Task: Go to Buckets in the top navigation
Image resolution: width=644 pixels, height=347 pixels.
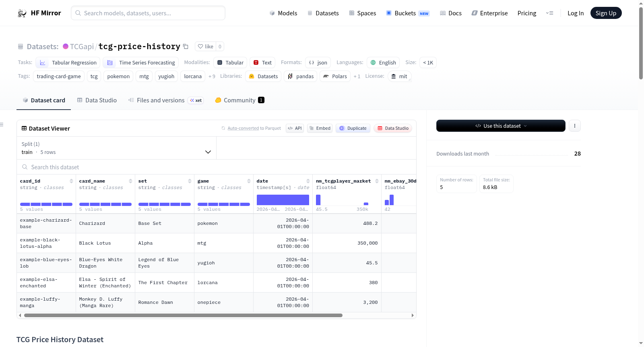Action: click(x=408, y=13)
